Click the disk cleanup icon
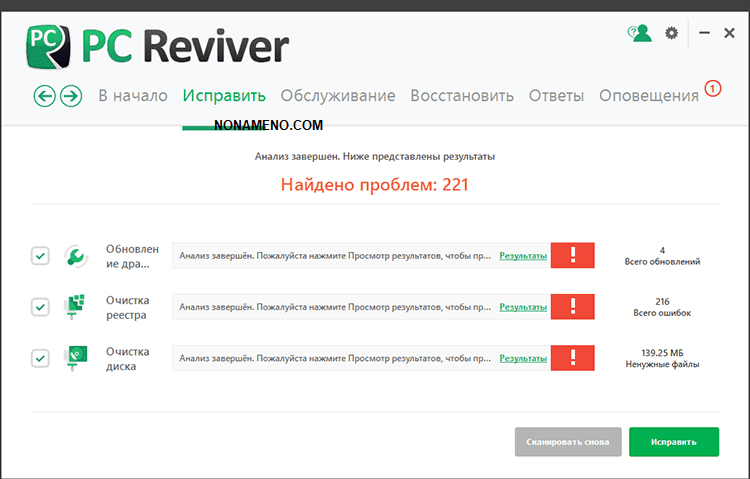The image size is (750, 479). [x=76, y=357]
